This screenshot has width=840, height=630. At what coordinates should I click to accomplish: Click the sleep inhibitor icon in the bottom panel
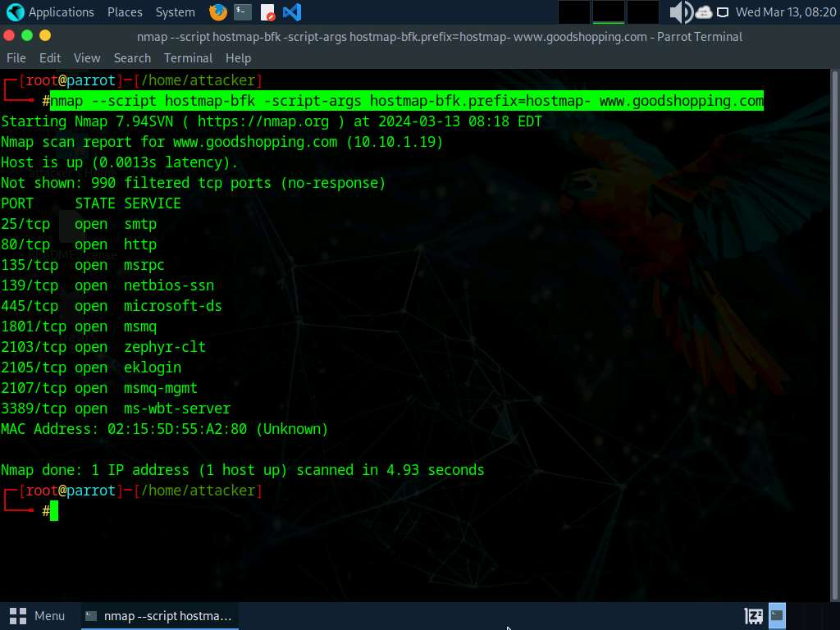tap(753, 615)
